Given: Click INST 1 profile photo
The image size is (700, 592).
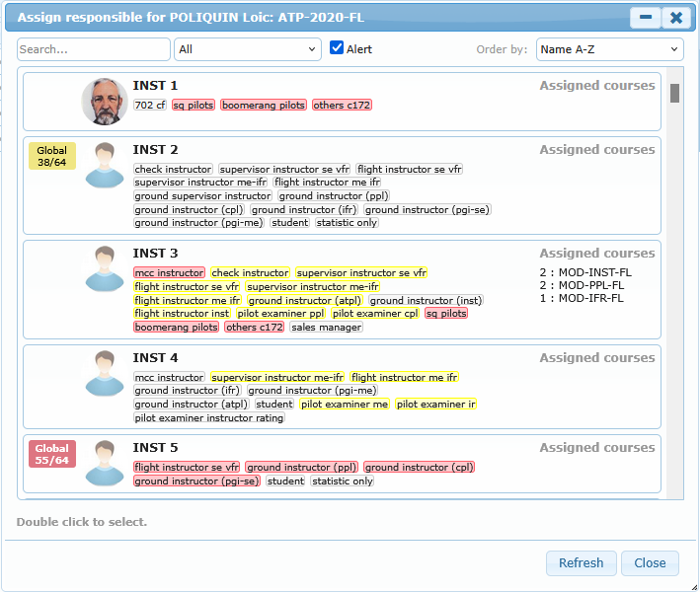Looking at the screenshot, I should click(x=105, y=102).
